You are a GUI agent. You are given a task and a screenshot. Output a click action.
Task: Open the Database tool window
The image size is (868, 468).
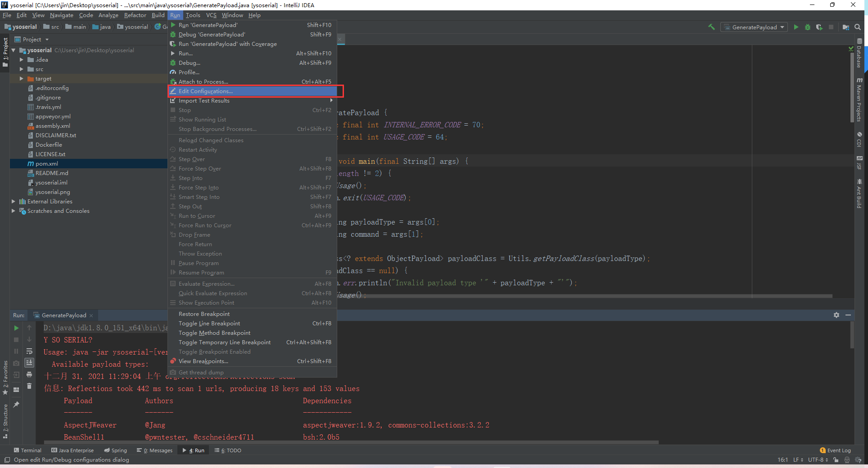859,53
